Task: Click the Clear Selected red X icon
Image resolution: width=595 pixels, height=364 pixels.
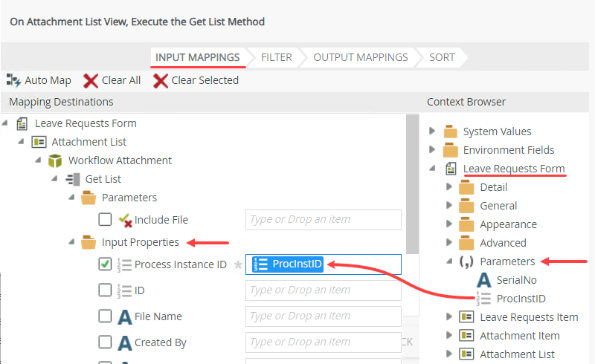Action: [x=161, y=80]
